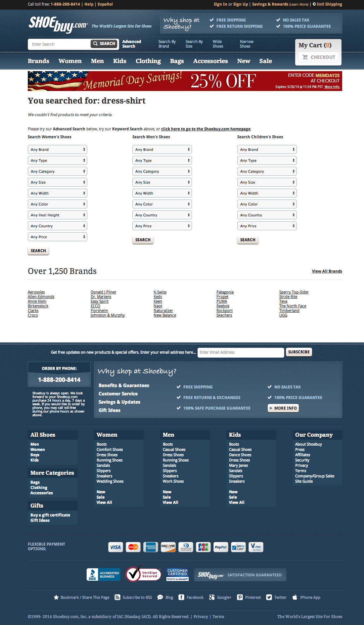Open the Wide Shoes link
Image resolution: width=364 pixels, height=625 pixels.
(218, 44)
